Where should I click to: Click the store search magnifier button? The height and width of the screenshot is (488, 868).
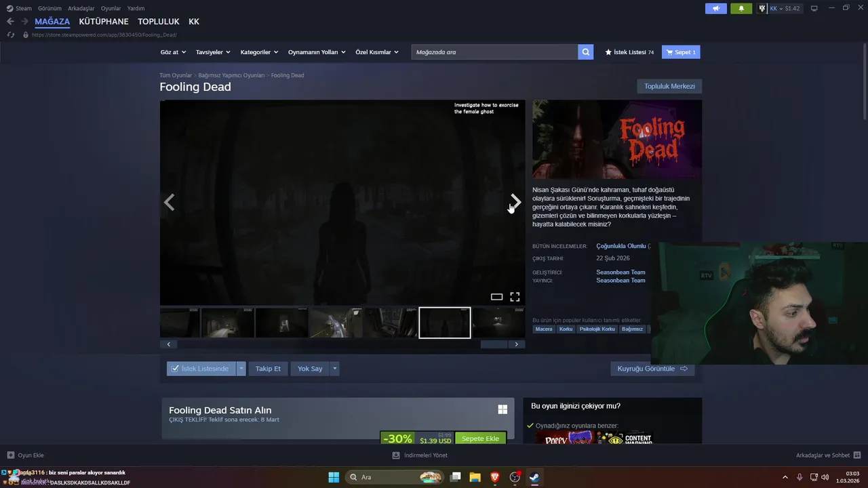coord(586,52)
